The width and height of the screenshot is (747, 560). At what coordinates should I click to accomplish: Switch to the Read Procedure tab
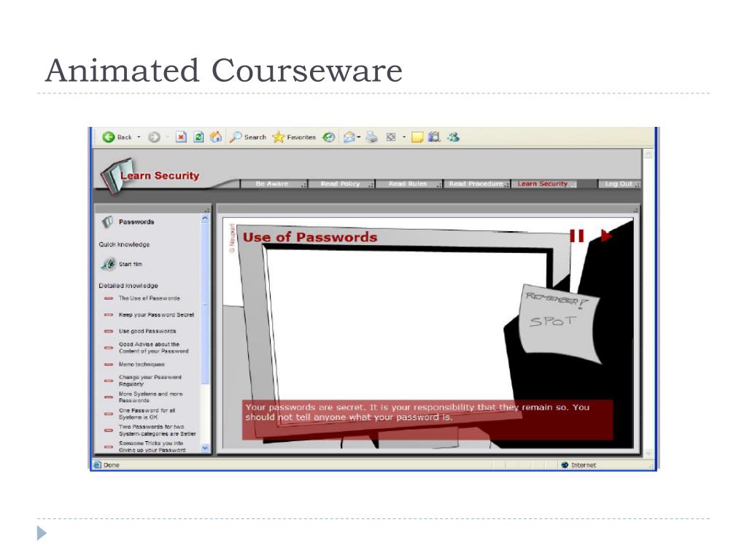coord(477,184)
